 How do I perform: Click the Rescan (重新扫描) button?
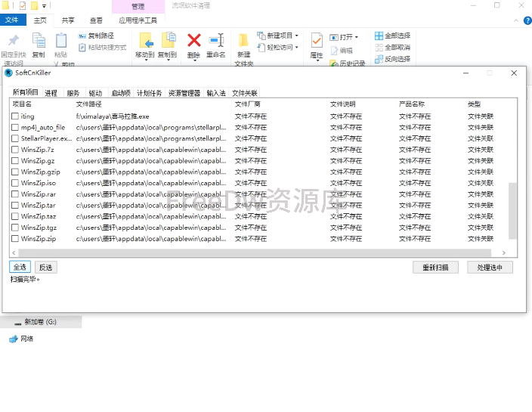tap(435, 268)
